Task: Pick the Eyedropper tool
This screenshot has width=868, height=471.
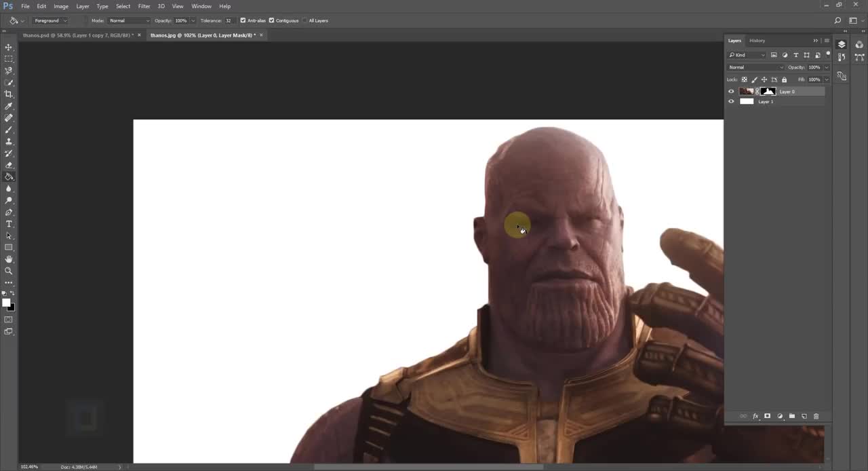Action: [x=9, y=107]
